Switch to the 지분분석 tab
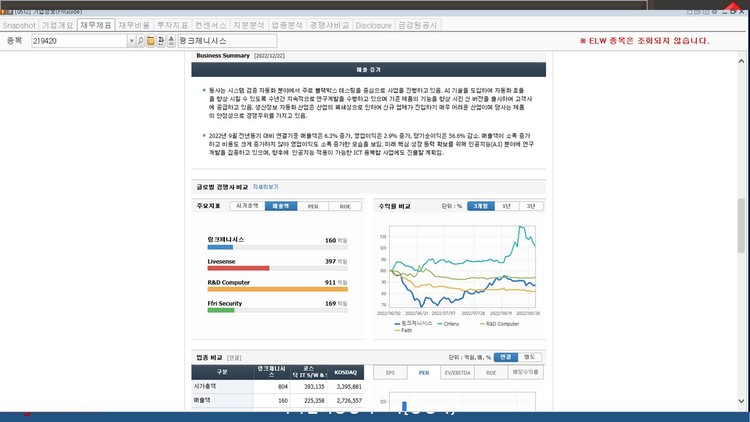The width and height of the screenshot is (750, 422). pos(249,25)
